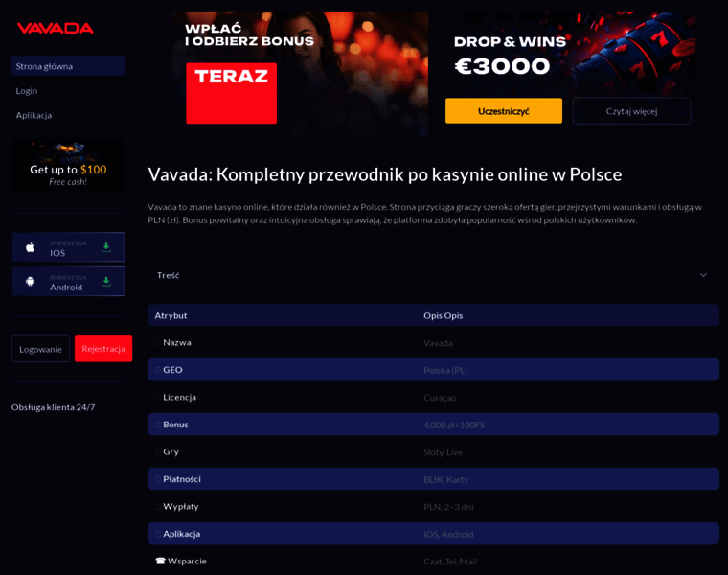Click the iOS, Android value
Image resolution: width=728 pixels, height=575 pixels.
click(x=448, y=535)
